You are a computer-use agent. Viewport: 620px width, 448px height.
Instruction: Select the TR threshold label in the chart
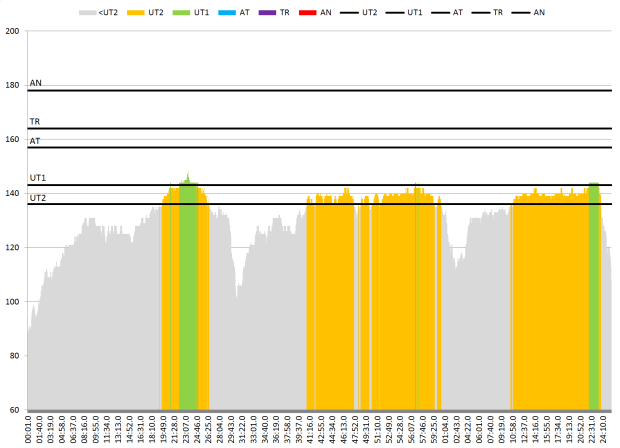(x=35, y=121)
